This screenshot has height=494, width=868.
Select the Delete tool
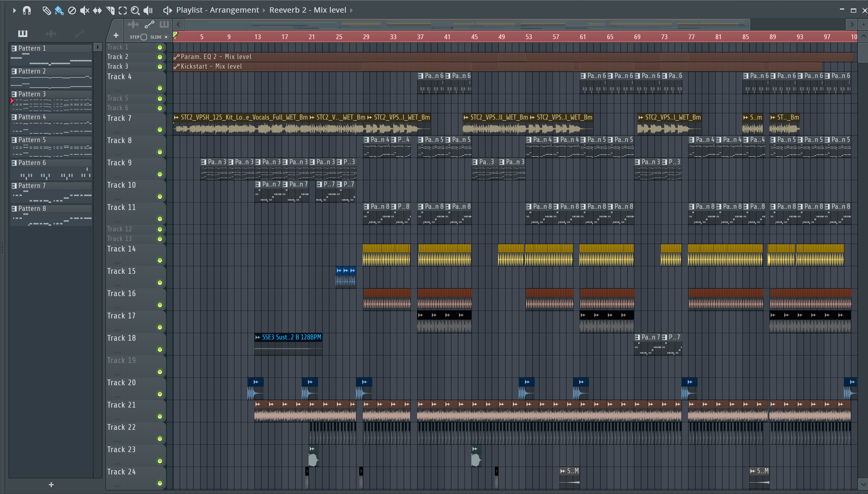72,11
